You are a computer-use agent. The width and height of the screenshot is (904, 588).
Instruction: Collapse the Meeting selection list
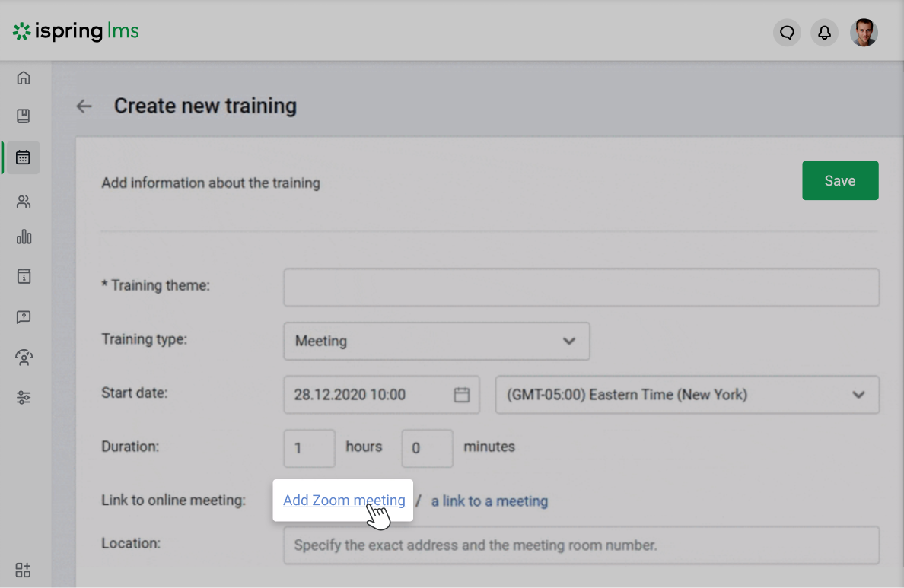point(568,341)
